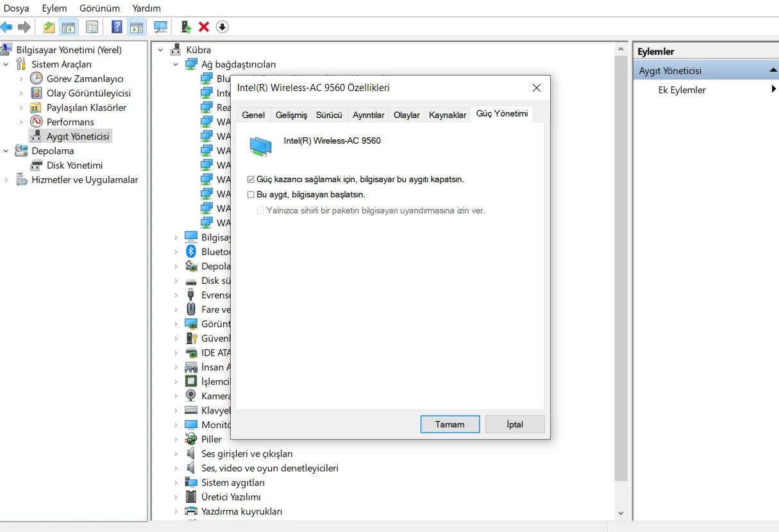Collapse the Ağ bağdaştırıcıları category
Image resolution: width=779 pixels, height=532 pixels.
pos(176,64)
